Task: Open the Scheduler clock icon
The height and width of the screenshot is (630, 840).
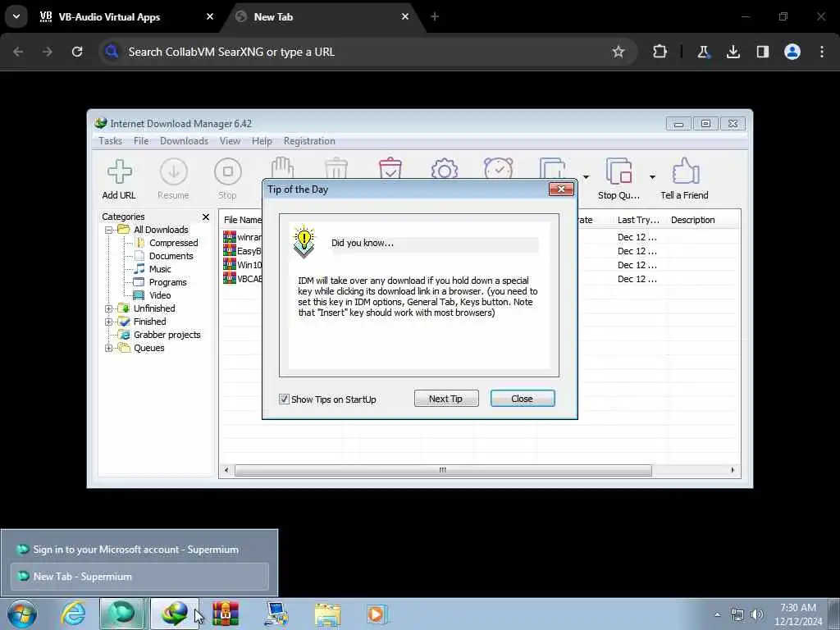Action: point(498,167)
